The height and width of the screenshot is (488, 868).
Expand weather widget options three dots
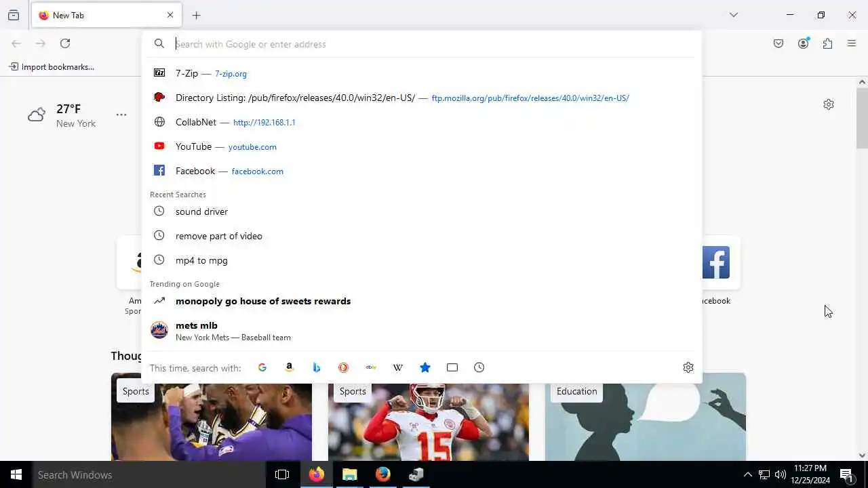point(121,115)
